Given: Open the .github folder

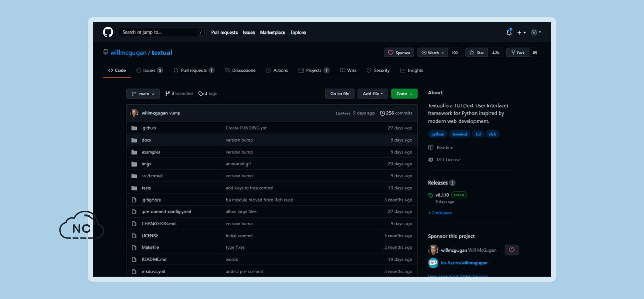Looking at the screenshot, I should tap(148, 128).
